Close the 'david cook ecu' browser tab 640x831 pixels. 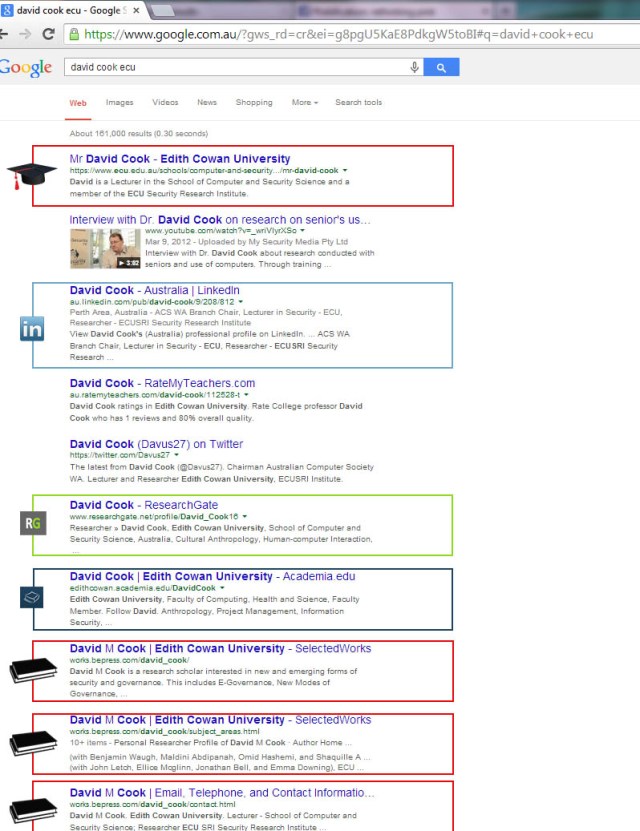(x=136, y=11)
